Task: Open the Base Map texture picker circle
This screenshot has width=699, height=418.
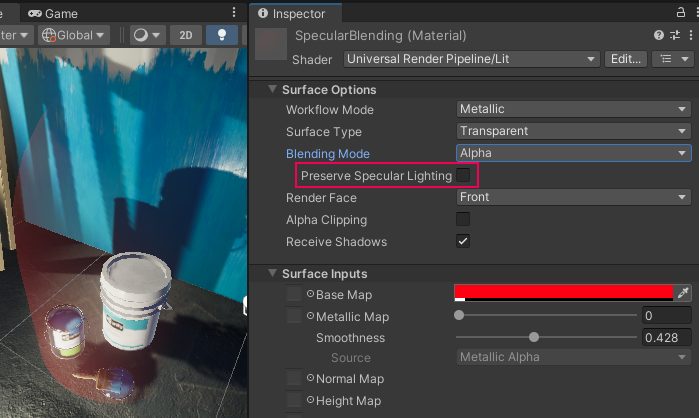Action: point(310,295)
